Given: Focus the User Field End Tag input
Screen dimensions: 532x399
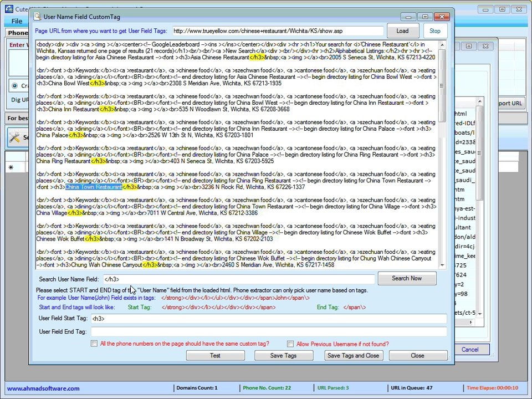Looking at the screenshot, I should pyautogui.click(x=269, y=331).
